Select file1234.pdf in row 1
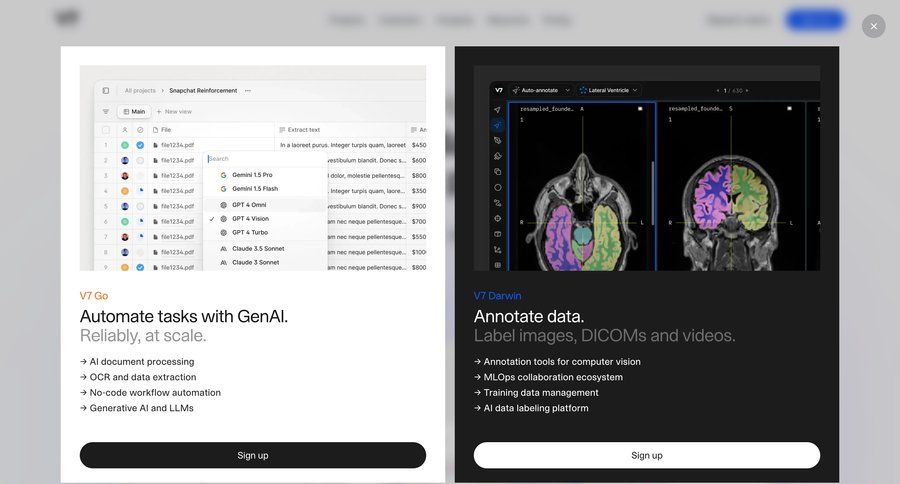The image size is (900, 484). tap(173, 145)
